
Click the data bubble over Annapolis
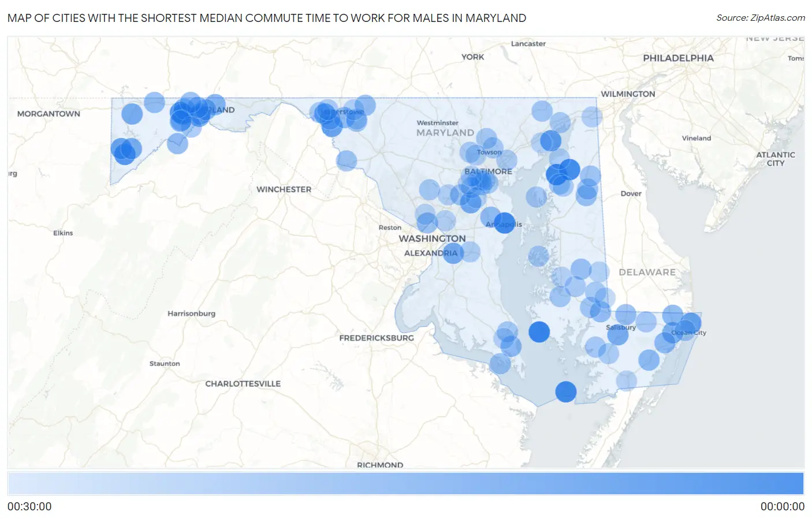click(x=504, y=223)
